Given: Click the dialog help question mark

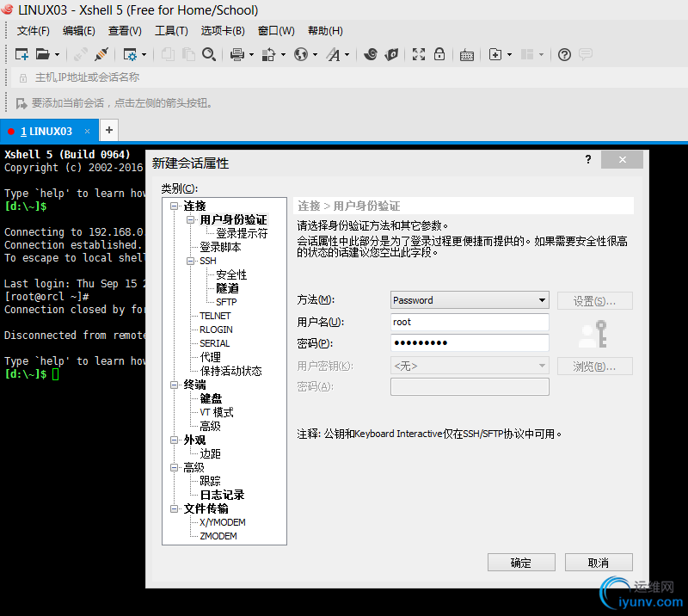Looking at the screenshot, I should [x=588, y=159].
